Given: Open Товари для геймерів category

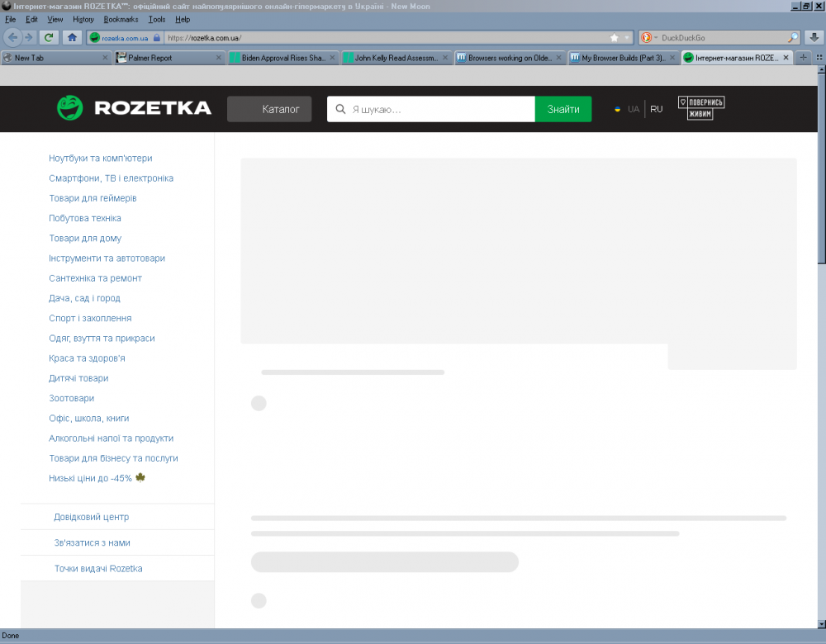Looking at the screenshot, I should [x=93, y=198].
